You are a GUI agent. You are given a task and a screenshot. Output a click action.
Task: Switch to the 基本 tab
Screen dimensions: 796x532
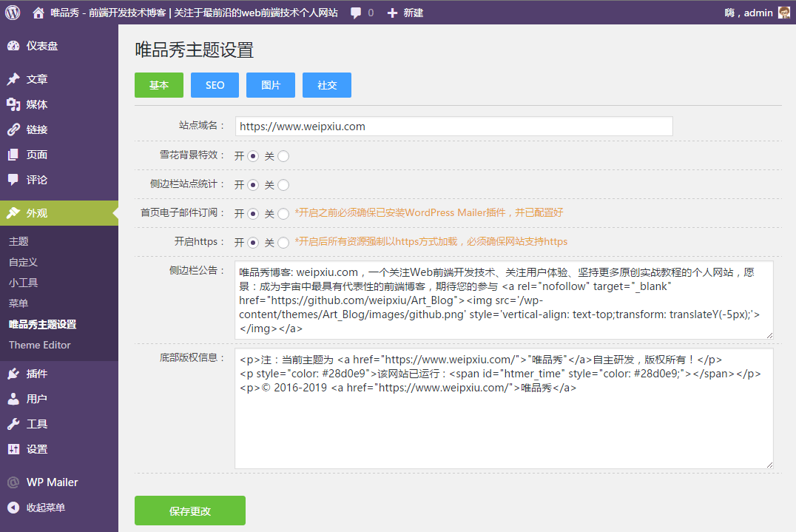click(159, 85)
